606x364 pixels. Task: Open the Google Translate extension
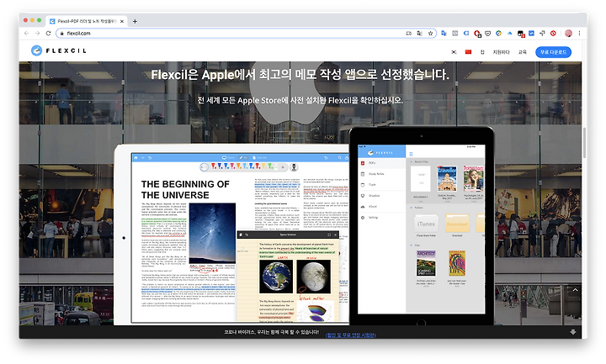(444, 33)
